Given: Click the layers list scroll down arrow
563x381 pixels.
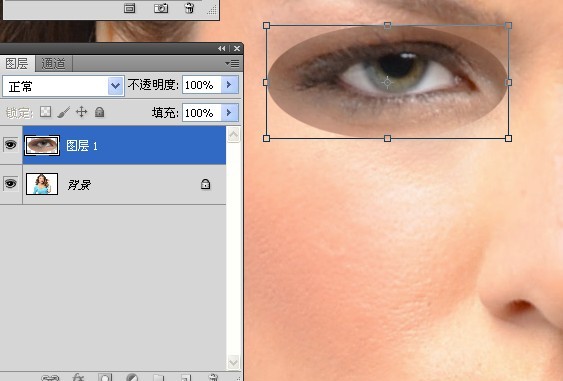Looking at the screenshot, I should (x=233, y=362).
